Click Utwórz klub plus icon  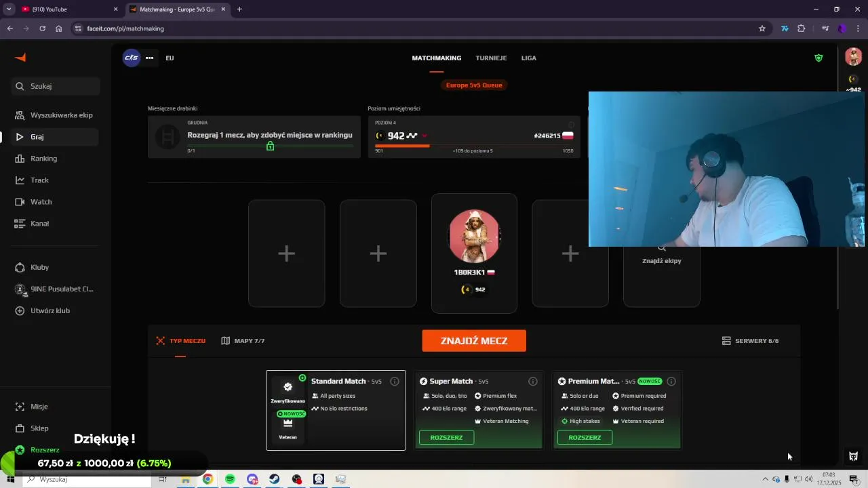[x=20, y=310]
